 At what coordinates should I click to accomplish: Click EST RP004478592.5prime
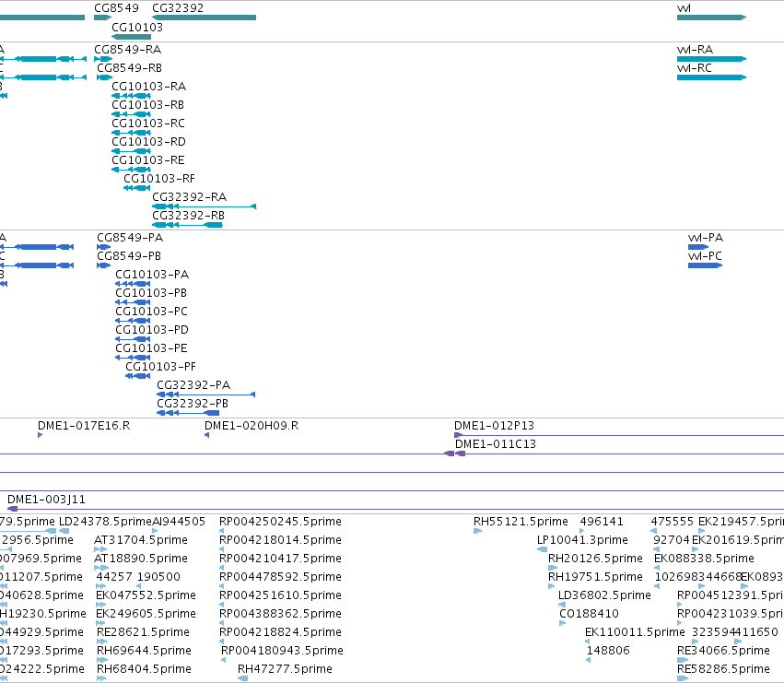(x=280, y=577)
